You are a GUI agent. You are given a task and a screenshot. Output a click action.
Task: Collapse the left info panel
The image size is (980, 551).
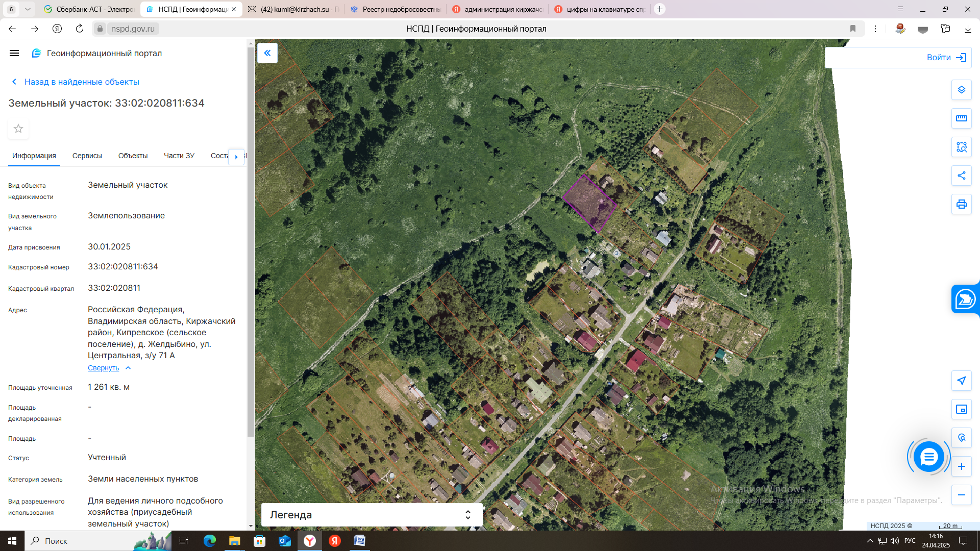[x=267, y=53]
